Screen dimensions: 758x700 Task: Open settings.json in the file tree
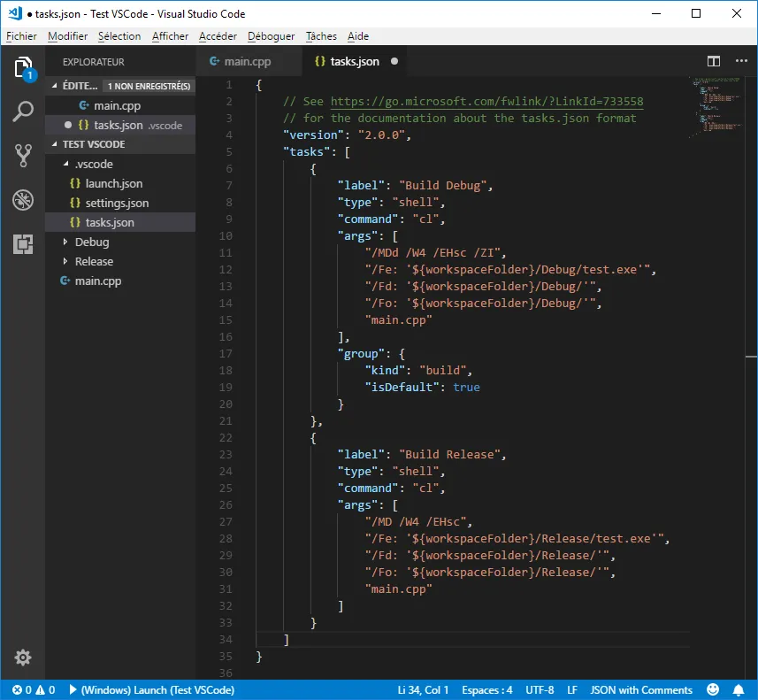[120, 204]
